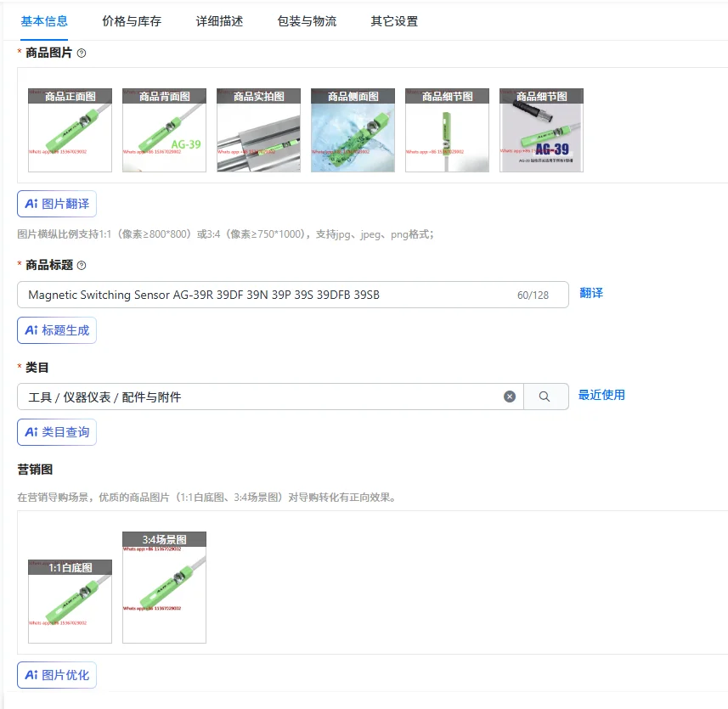The image size is (728, 709).
Task: Select the 商品细节图 thumbnail showing the upright sensor
Action: pos(447,131)
